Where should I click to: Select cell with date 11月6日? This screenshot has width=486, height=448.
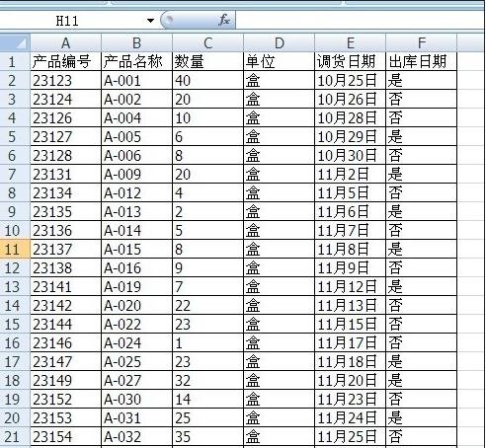coord(351,211)
